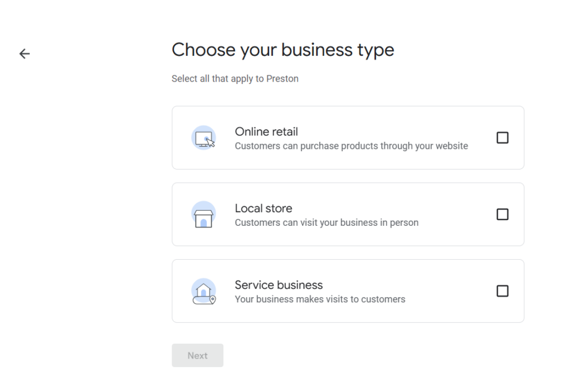This screenshot has width=588, height=389.
Task: Click the Select all that apply to Preston text
Action: point(235,78)
